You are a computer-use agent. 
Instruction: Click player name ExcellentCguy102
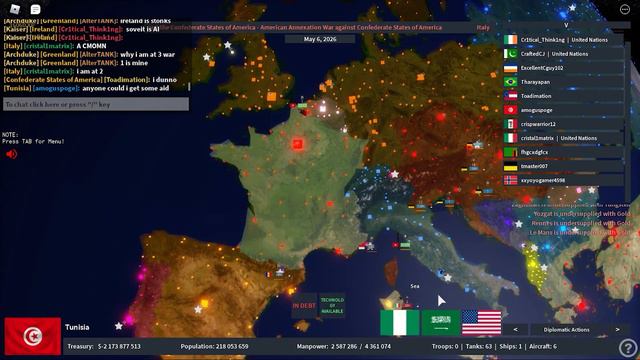pos(542,68)
